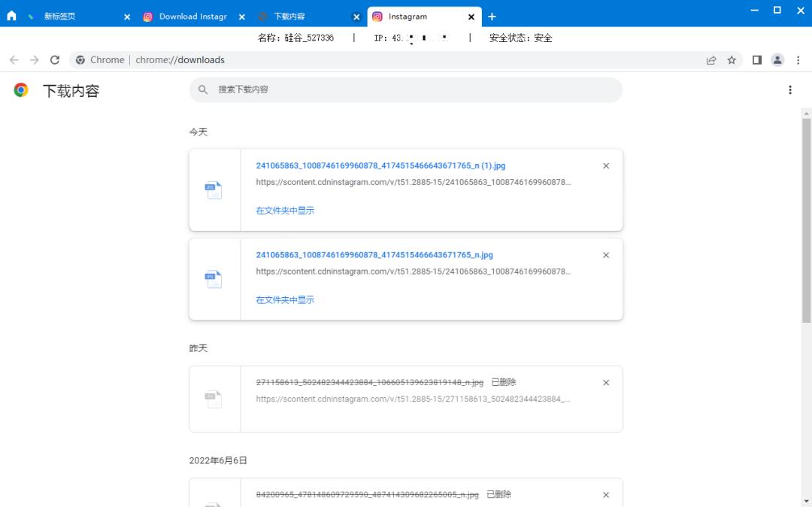812x507 pixels.
Task: Open the share icon in the address bar
Action: [x=711, y=59]
